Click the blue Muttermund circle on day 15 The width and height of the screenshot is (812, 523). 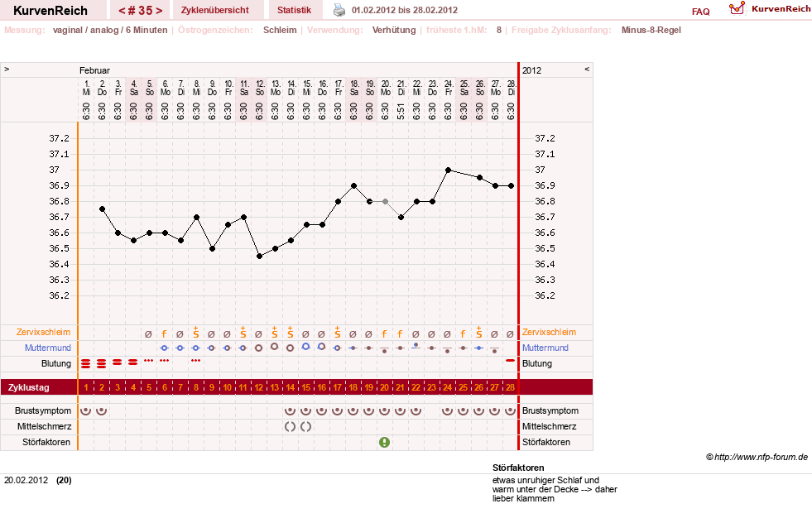click(306, 347)
